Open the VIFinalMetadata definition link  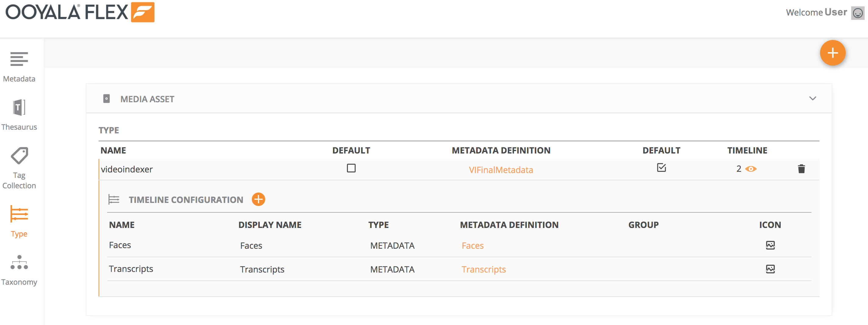[501, 170]
